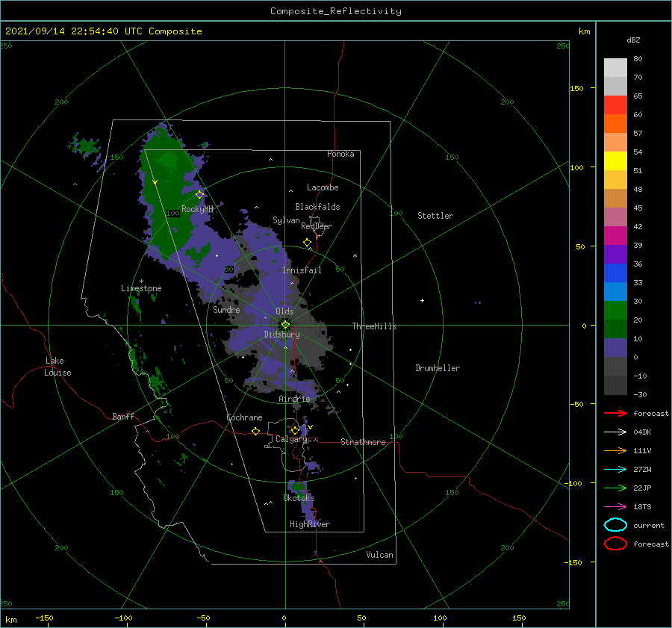Click the current legend label
The height and width of the screenshot is (628, 672).
[648, 525]
